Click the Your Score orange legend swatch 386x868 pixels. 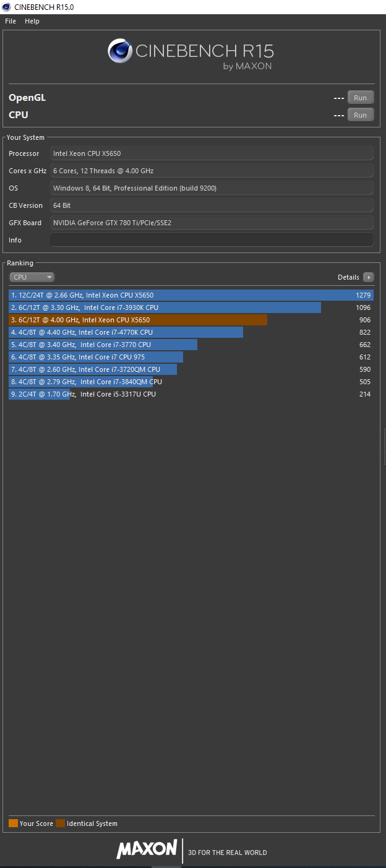coord(13,823)
